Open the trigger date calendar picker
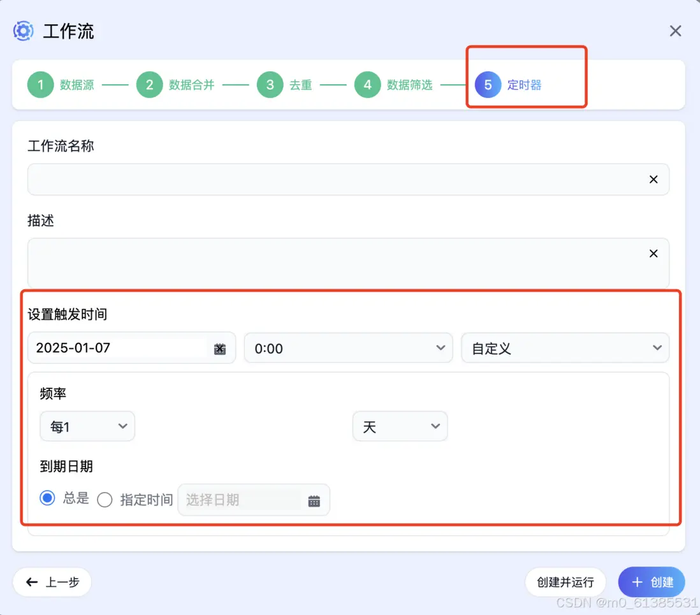The height and width of the screenshot is (615, 700). (x=220, y=349)
